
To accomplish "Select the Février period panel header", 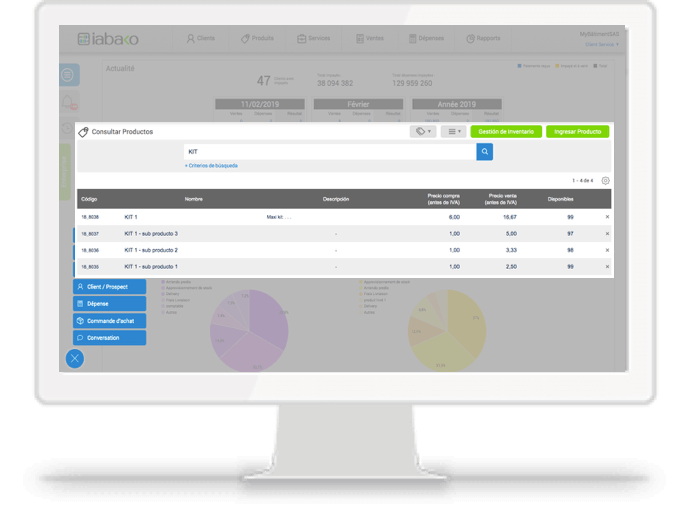I will pos(358,104).
